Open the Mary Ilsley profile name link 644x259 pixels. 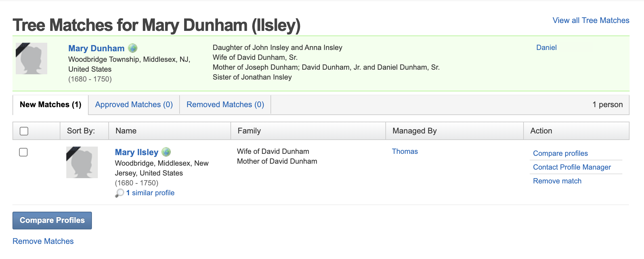click(x=137, y=152)
